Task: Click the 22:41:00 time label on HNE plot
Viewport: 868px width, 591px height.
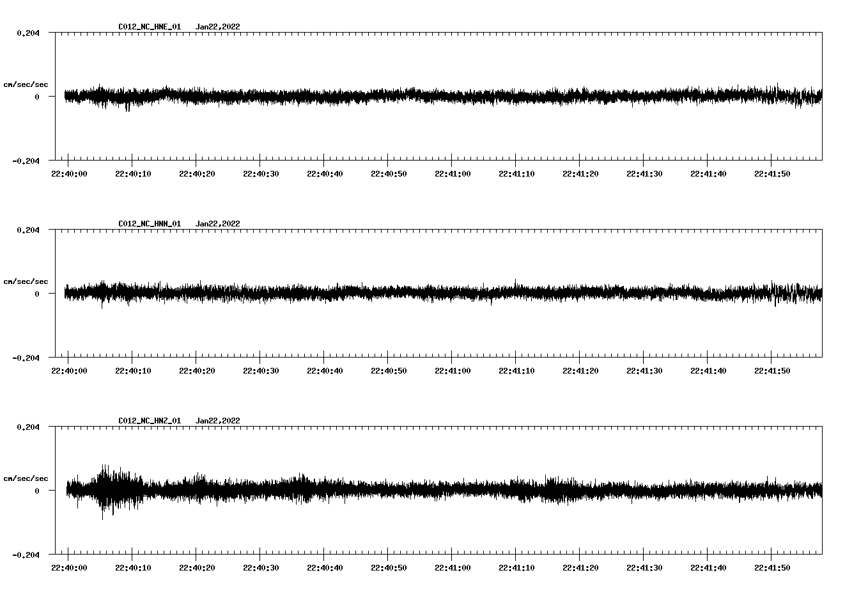Action: 453,174
